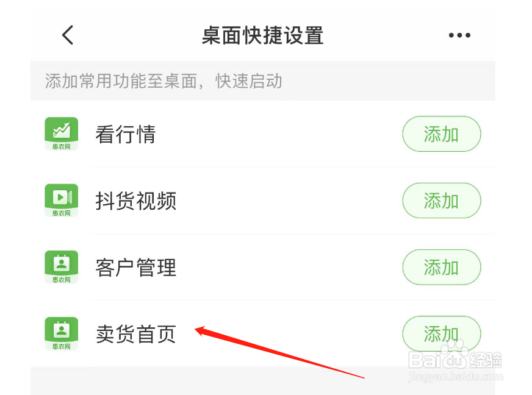Add 抖货视频 shortcut to desktop
This screenshot has width=532, height=395.
pyautogui.click(x=442, y=201)
